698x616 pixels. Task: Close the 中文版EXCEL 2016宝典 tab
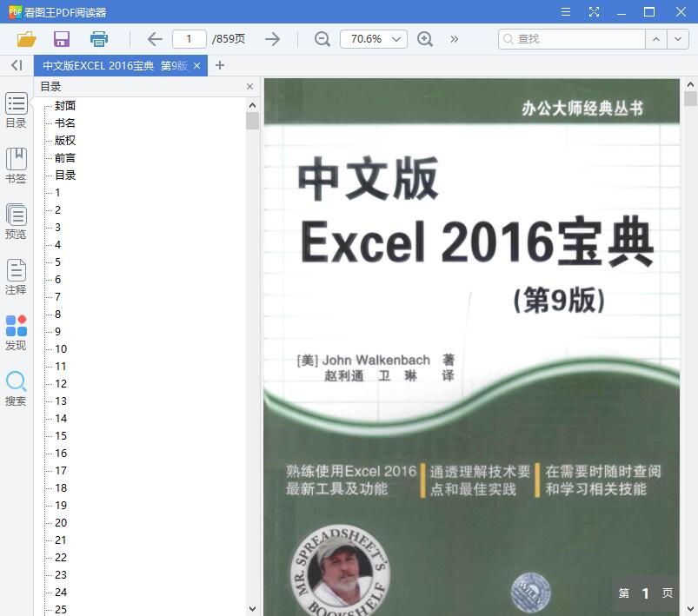196,65
